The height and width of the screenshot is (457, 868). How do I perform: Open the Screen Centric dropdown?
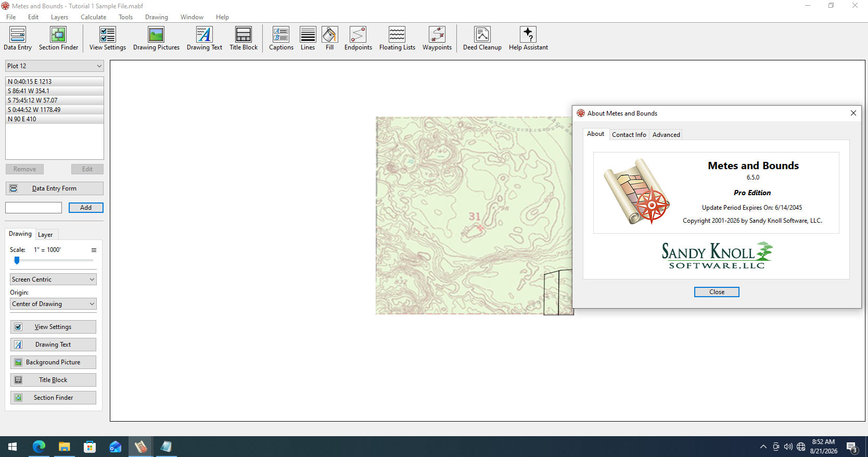(x=53, y=280)
